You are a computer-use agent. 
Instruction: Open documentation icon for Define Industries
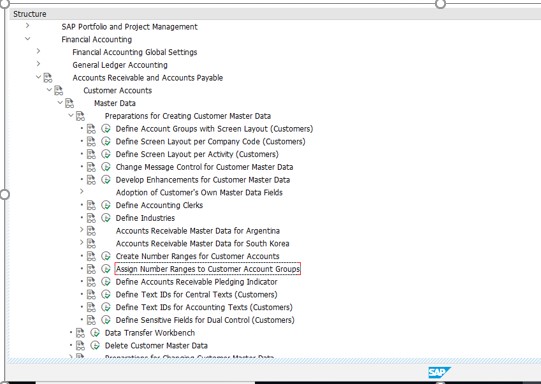click(x=91, y=218)
